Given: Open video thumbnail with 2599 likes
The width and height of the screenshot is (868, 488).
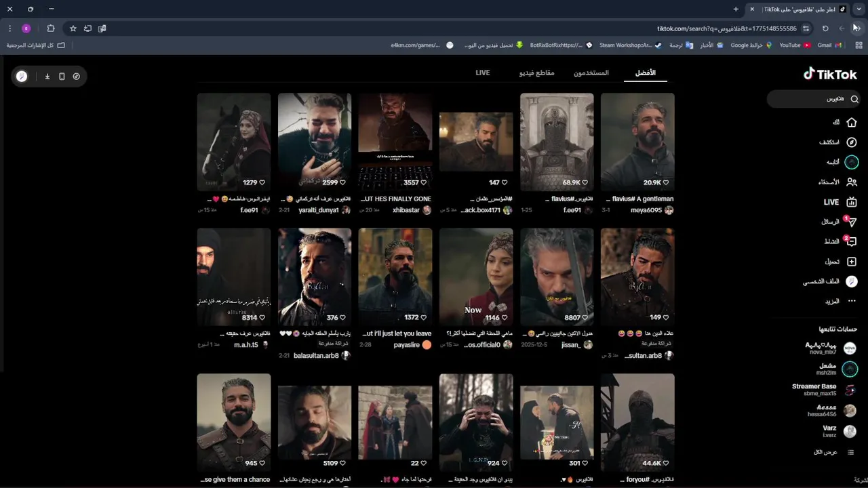Looking at the screenshot, I should (315, 142).
